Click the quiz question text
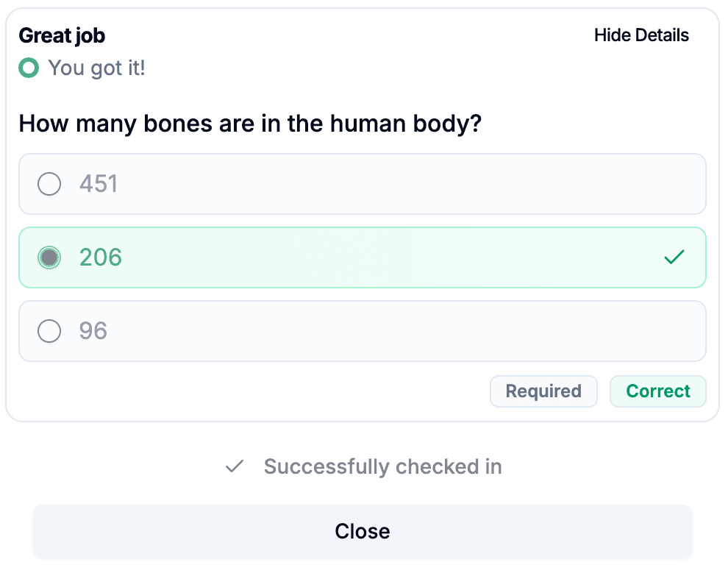728x565 pixels. [x=249, y=123]
